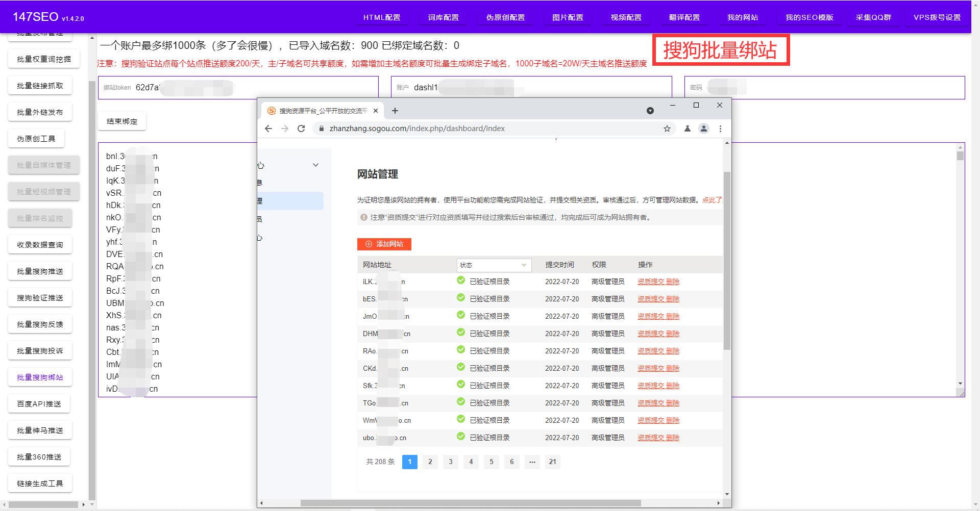980x511 pixels.
Task: Open the tab search dropdown arrow
Action: click(650, 111)
